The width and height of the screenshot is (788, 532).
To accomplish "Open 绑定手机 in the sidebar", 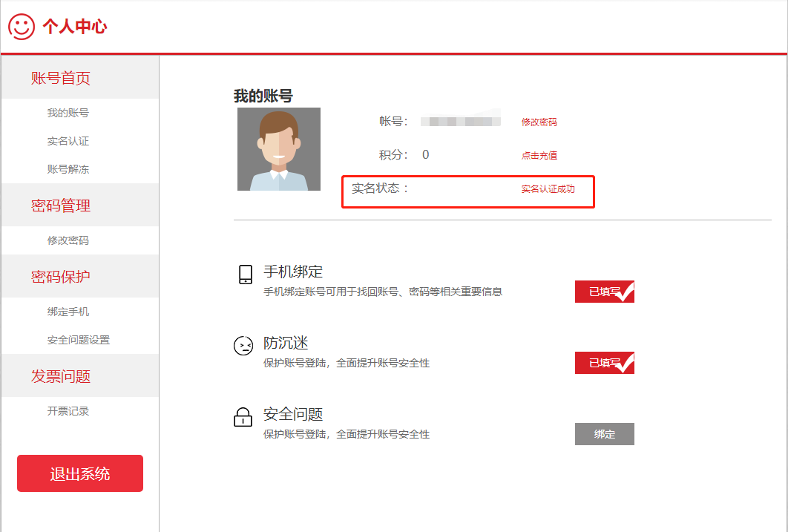I will coord(68,312).
